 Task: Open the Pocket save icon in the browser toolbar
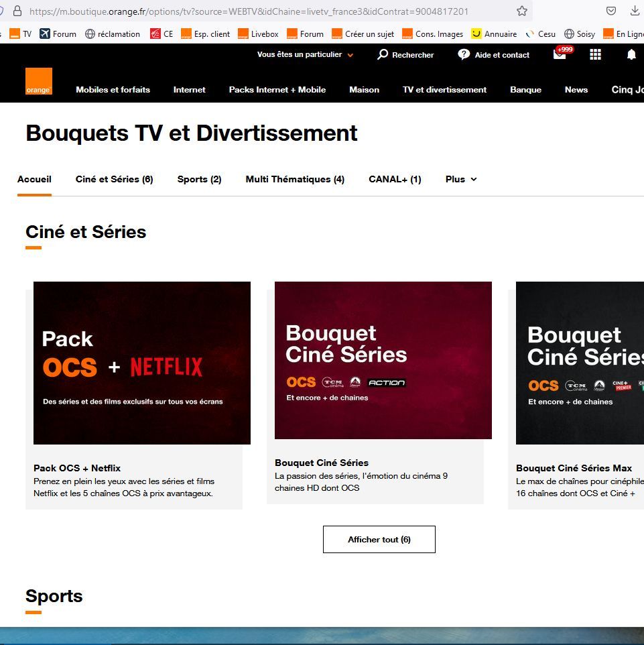pos(611,11)
